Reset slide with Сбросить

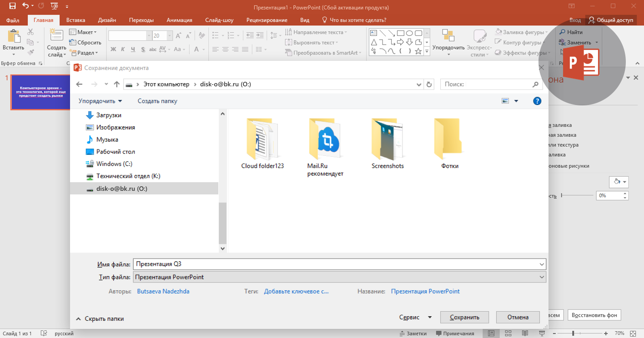click(x=85, y=42)
